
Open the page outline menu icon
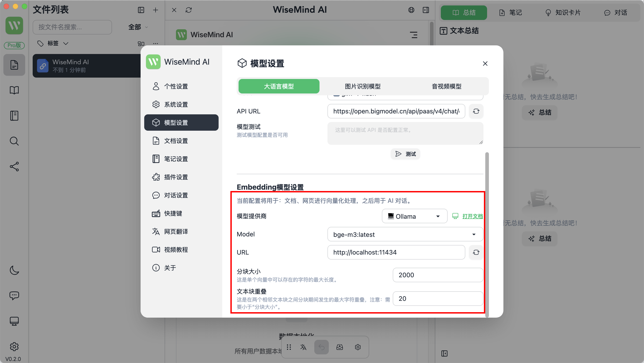pos(414,35)
